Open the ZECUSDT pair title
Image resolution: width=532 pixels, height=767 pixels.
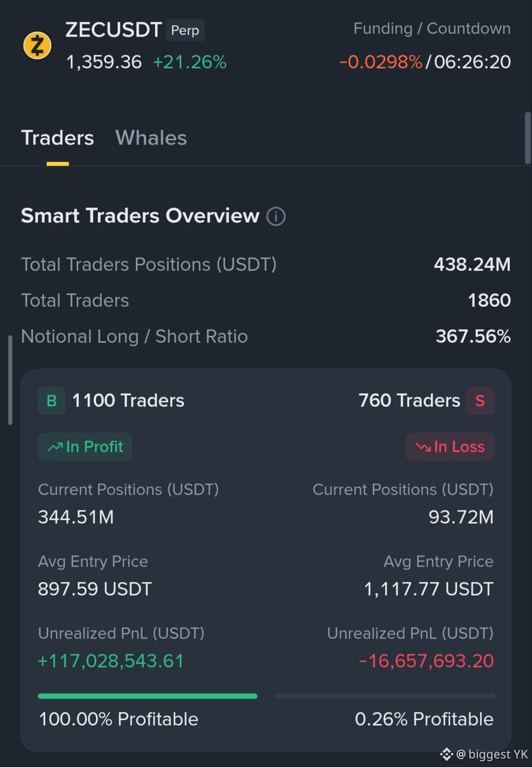point(113,30)
